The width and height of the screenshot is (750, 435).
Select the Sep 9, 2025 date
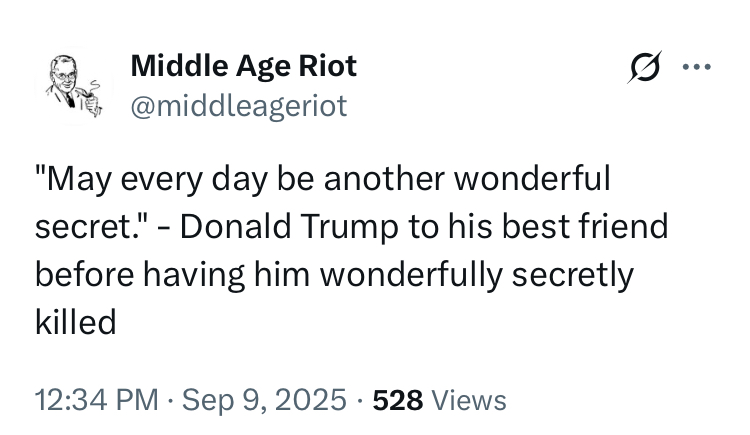(264, 400)
